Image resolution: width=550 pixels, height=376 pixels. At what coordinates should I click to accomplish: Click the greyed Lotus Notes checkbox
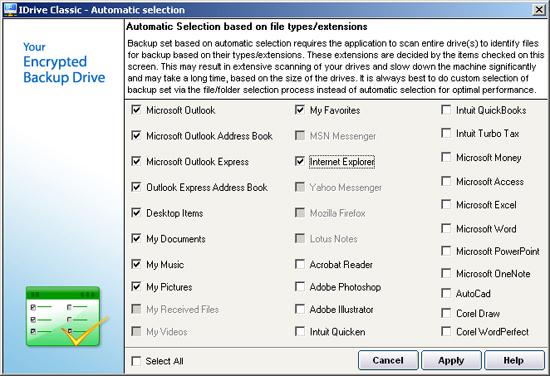tap(300, 239)
